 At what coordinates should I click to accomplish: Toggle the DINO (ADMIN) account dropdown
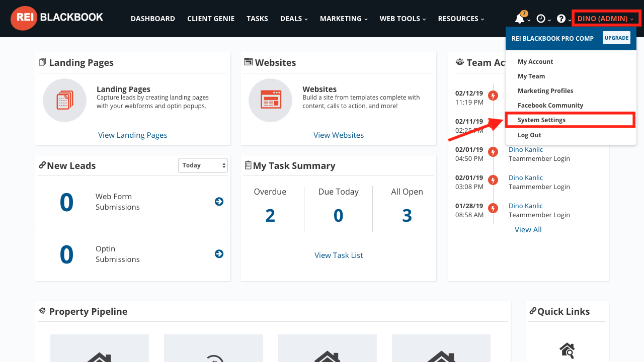[x=606, y=19]
